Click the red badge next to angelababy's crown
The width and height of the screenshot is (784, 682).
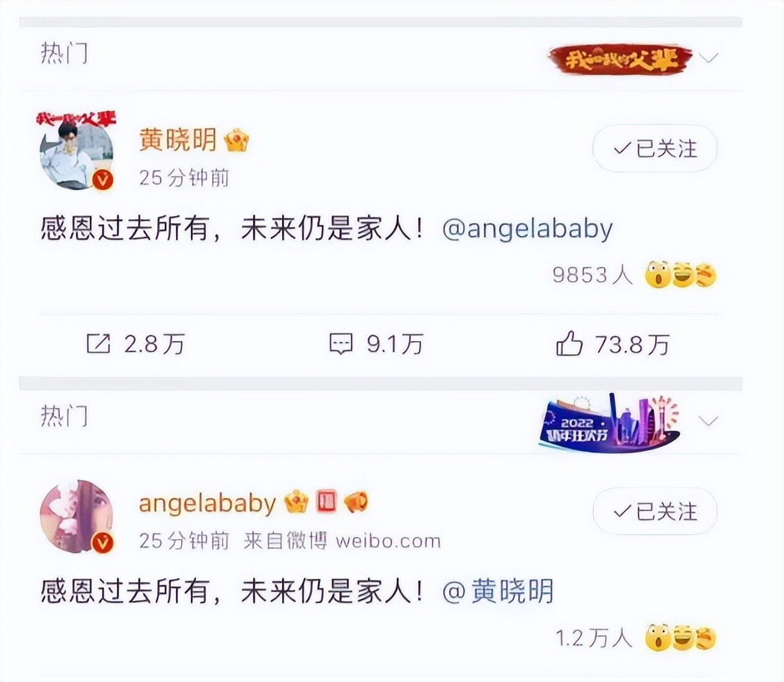click(x=326, y=502)
